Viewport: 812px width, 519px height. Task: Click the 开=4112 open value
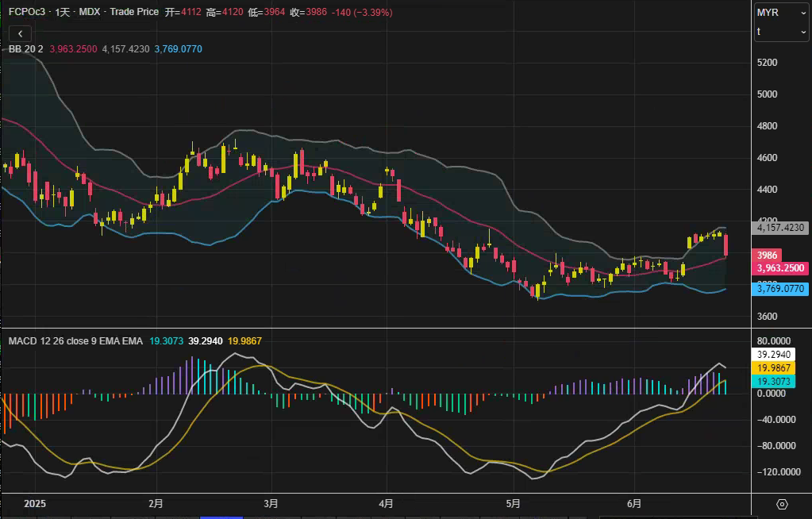pyautogui.click(x=183, y=12)
